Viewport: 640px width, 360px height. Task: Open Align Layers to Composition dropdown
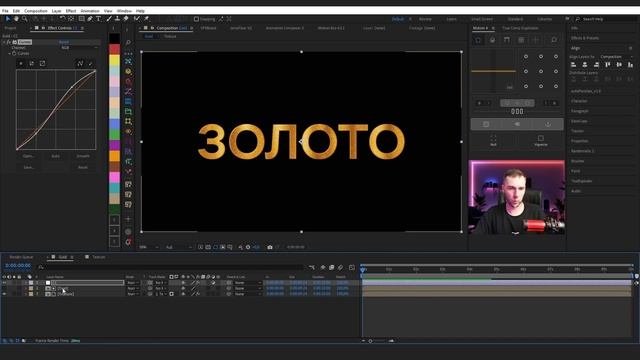tap(616, 57)
